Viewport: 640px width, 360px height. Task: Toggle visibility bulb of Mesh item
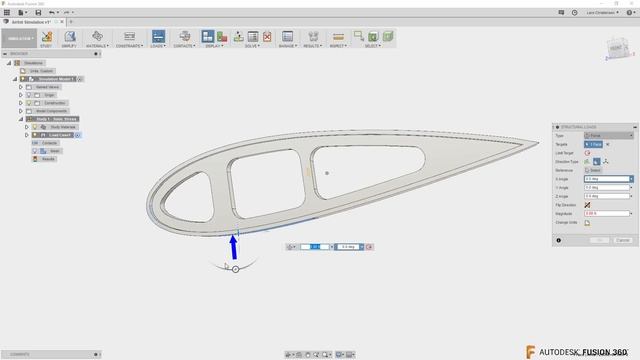[35, 151]
